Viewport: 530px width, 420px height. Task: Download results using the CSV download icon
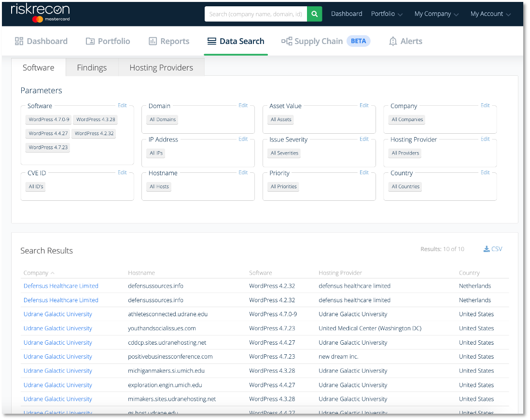coord(487,249)
